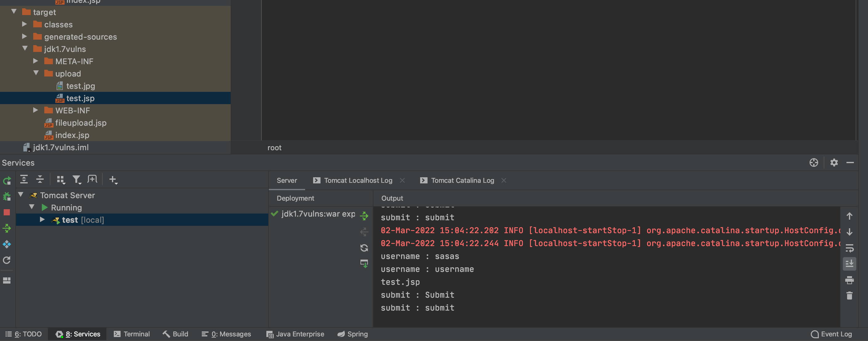Expand all services in the Services toolbar
The height and width of the screenshot is (341, 868).
[x=24, y=179]
